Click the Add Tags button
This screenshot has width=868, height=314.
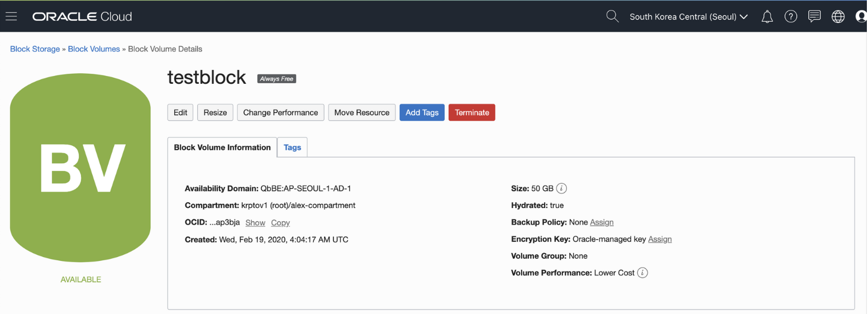pyautogui.click(x=422, y=112)
